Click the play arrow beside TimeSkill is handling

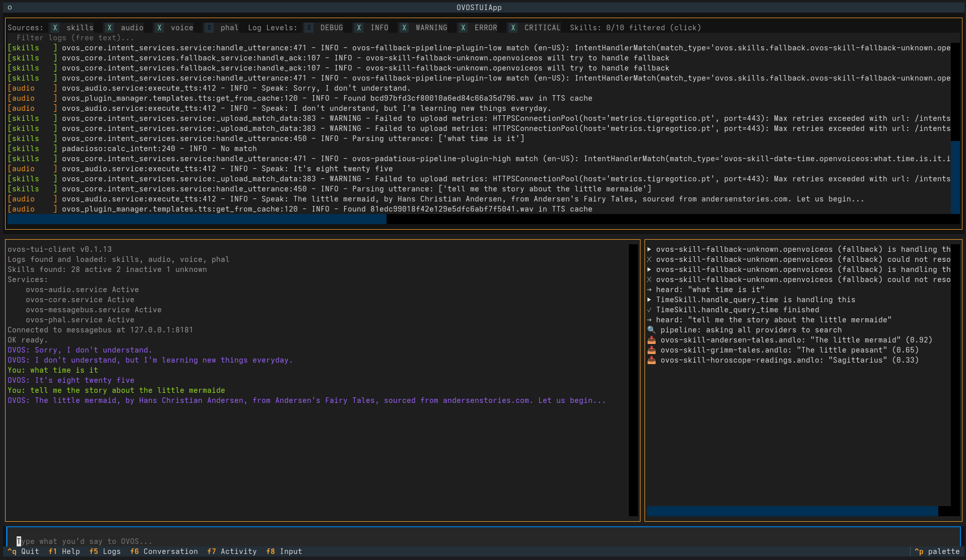pyautogui.click(x=649, y=300)
